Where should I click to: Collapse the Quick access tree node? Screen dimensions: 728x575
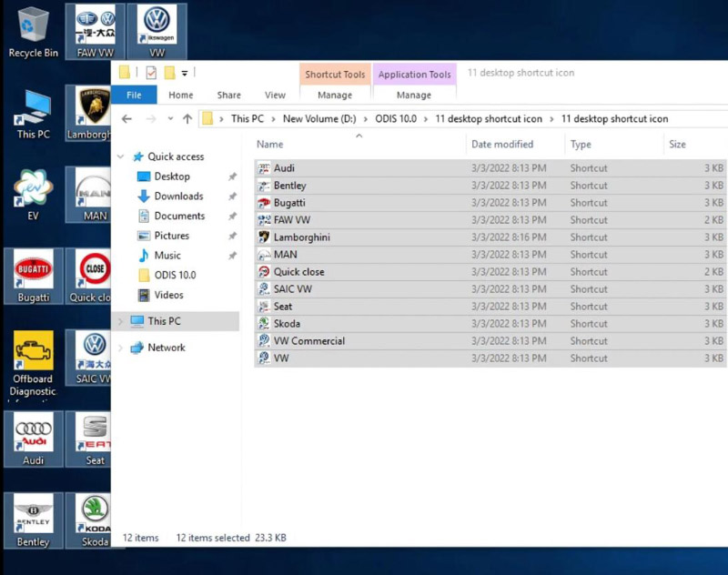121,156
